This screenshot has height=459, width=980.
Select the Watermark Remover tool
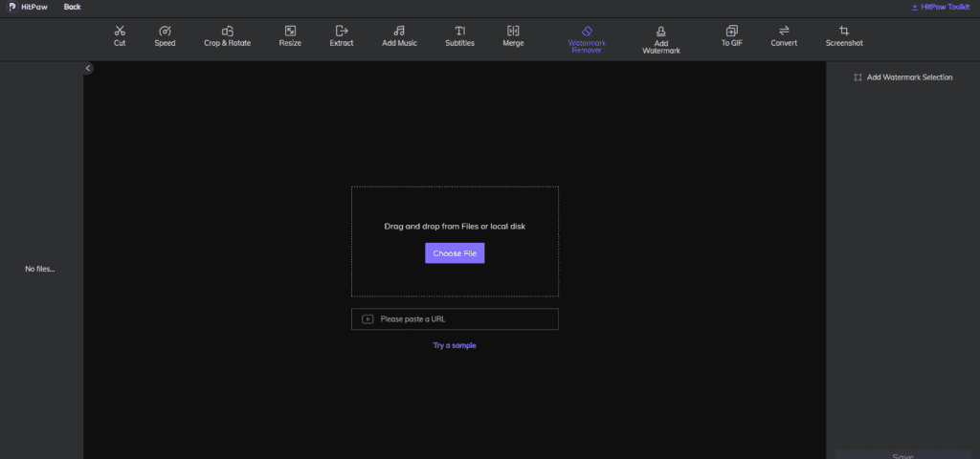(587, 39)
